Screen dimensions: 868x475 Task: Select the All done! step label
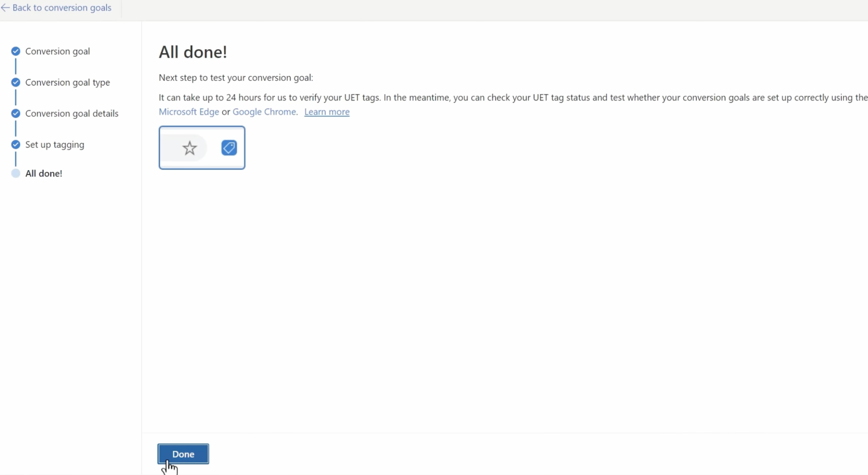(x=44, y=173)
